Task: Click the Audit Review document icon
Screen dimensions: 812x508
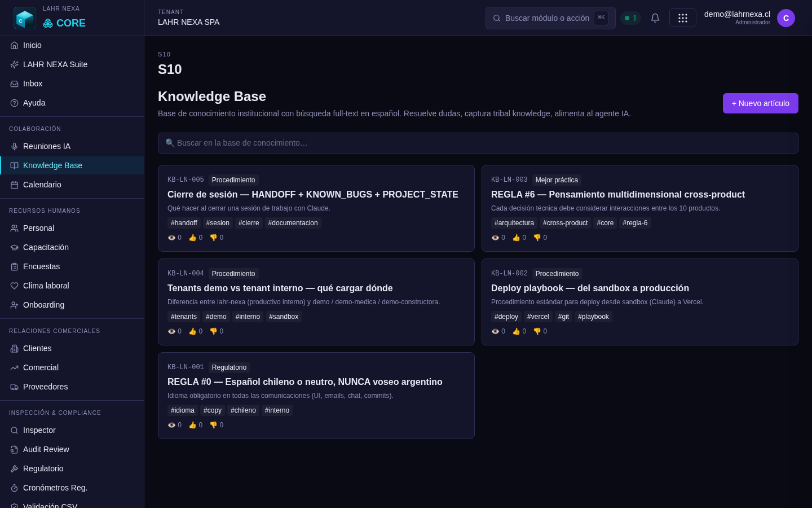Action: pos(14,449)
